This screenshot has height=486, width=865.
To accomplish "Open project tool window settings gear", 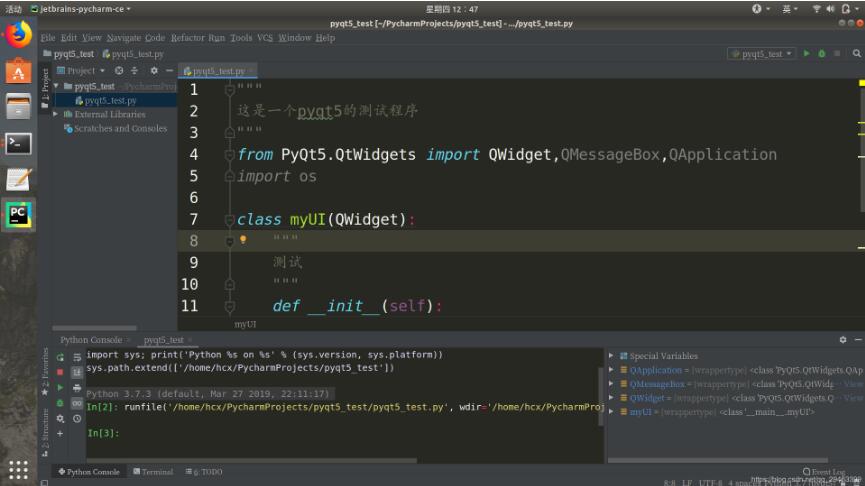I will (x=154, y=71).
